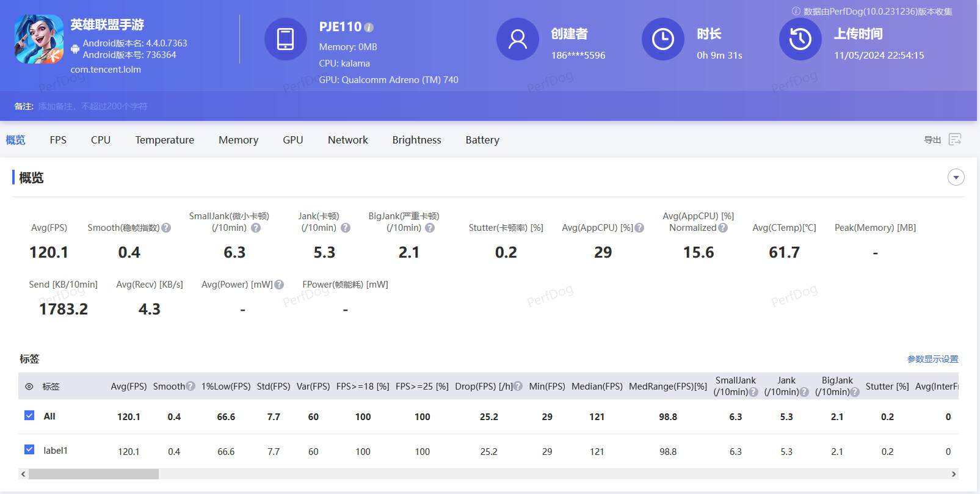
Task: Click the right arrow of horizontal scrollbar
Action: pos(953,474)
